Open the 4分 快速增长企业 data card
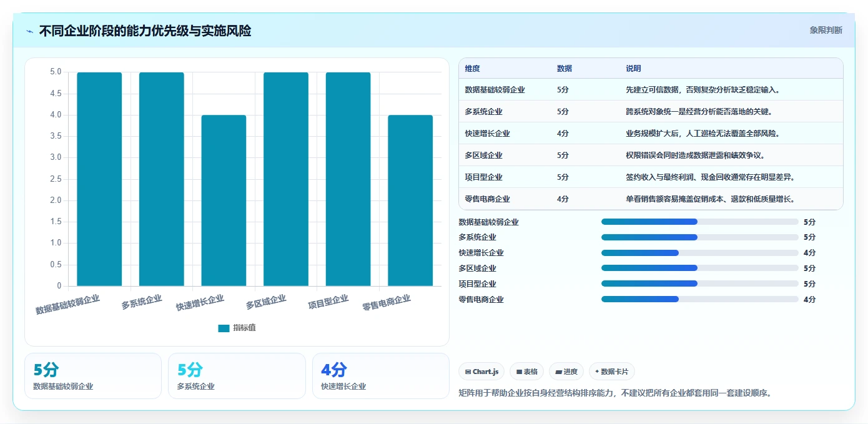868x424 pixels. (381, 376)
